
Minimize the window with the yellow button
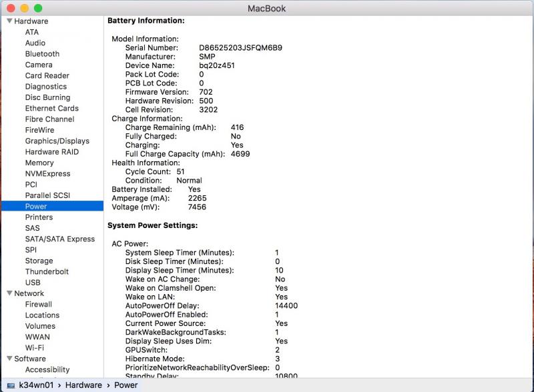coord(25,8)
